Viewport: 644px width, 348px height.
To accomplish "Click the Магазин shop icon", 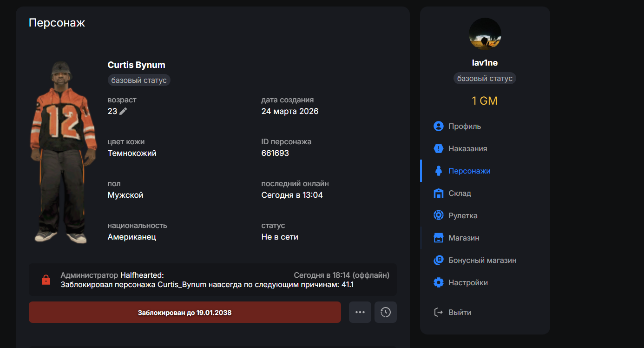I will point(438,238).
